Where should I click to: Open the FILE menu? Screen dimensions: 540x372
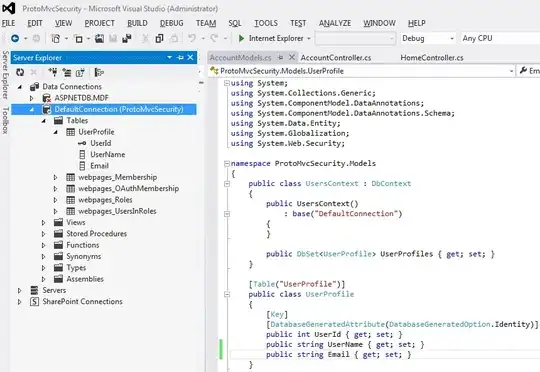pyautogui.click(x=8, y=23)
